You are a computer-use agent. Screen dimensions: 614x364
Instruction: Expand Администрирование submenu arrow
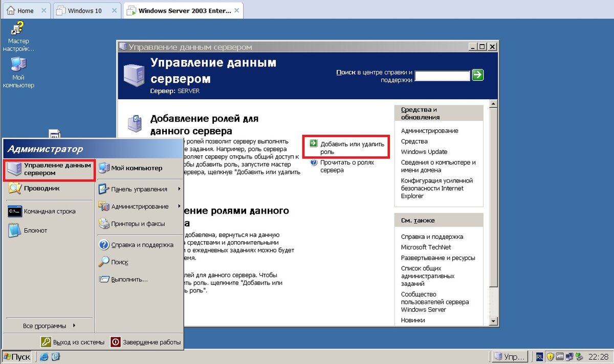click(x=180, y=207)
